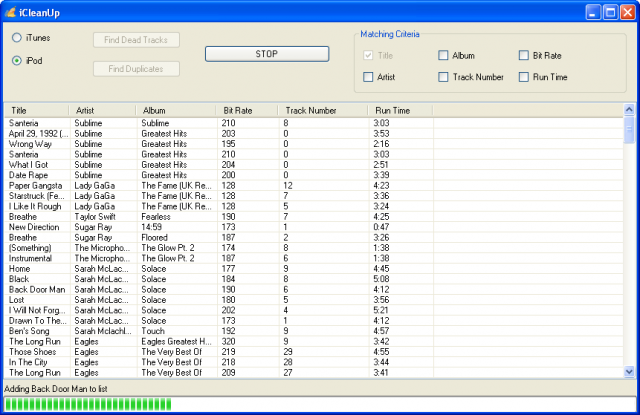Select the Instrumental track row
The height and width of the screenshot is (415, 640).
click(x=314, y=258)
